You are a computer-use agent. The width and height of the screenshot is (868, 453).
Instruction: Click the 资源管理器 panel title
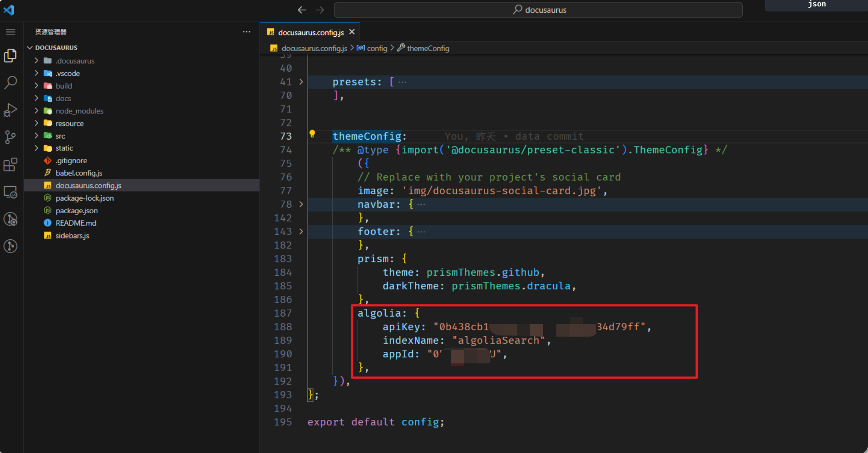coord(50,32)
